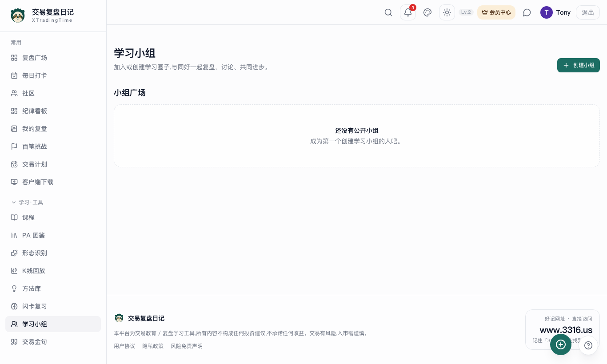Click the 交易复盘日记 sidebar brand title

53,12
